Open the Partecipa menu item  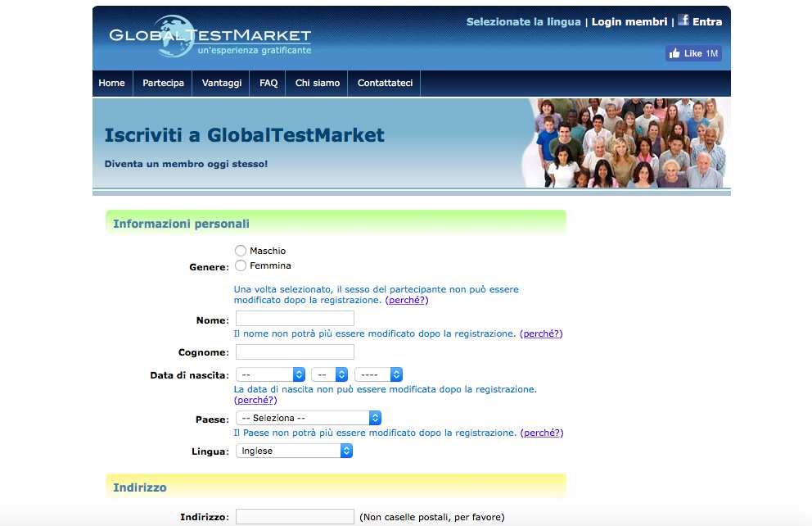(x=163, y=83)
